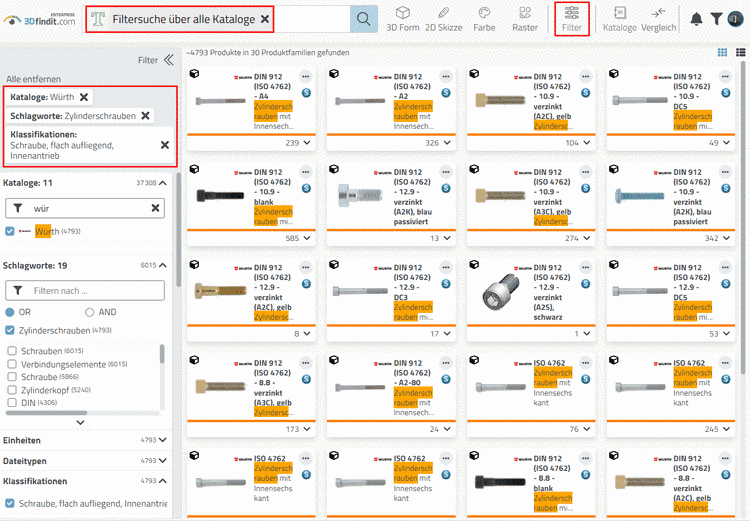Click the magnifier search button
The width and height of the screenshot is (750, 521).
tap(364, 19)
